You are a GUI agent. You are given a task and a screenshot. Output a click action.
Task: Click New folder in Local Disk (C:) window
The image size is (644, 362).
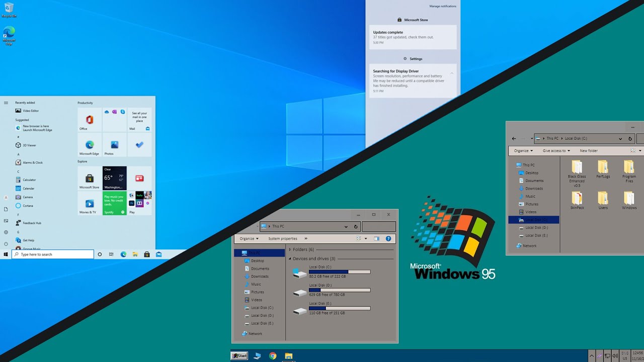(589, 151)
